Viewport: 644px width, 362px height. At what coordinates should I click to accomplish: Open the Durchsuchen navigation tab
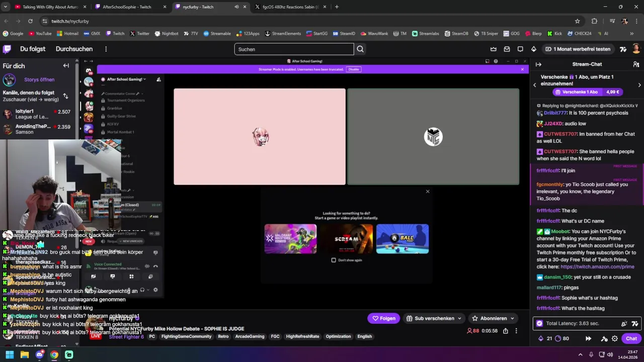click(x=74, y=49)
